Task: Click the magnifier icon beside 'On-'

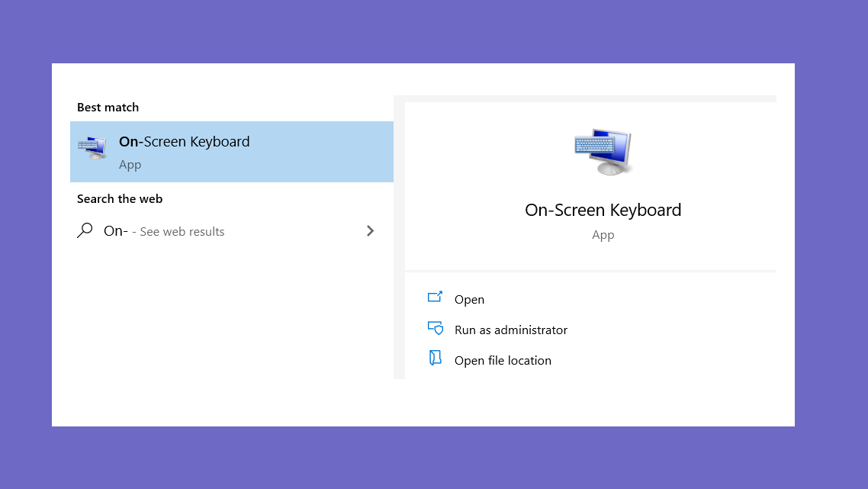Action: click(85, 230)
